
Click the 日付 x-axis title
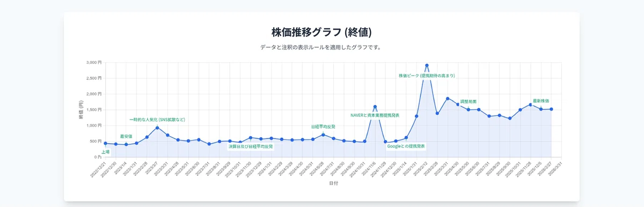[333, 183]
